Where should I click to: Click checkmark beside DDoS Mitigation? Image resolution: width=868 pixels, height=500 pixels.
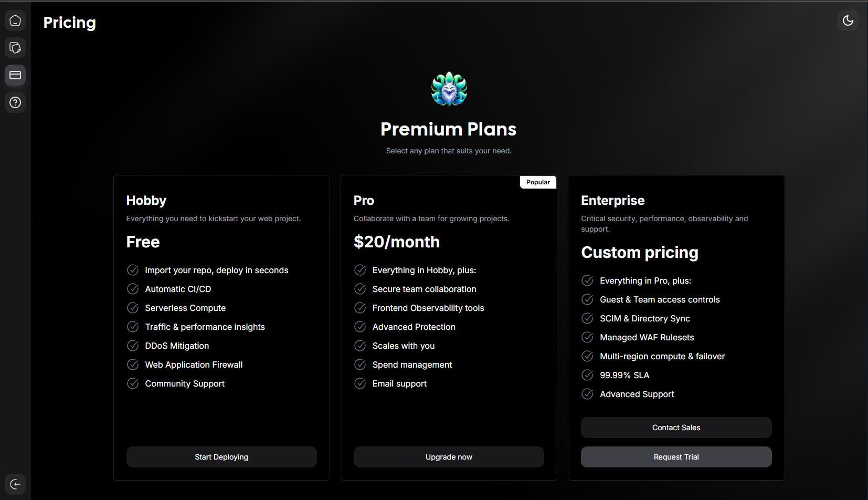133,346
